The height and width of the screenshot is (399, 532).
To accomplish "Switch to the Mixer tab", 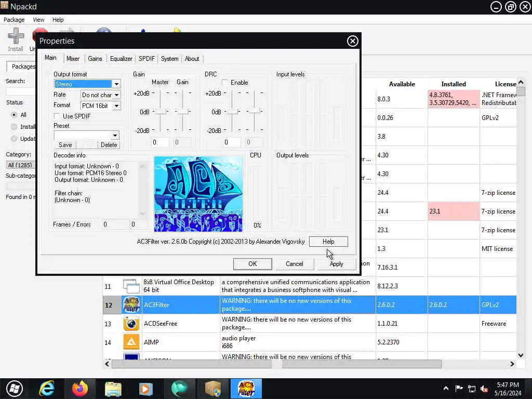I will click(73, 59).
